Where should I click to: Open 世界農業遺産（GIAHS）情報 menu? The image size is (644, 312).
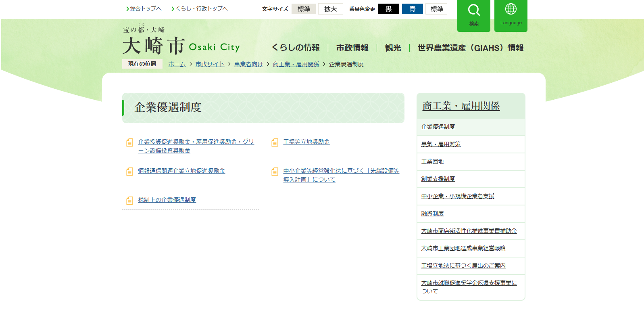[471, 48]
